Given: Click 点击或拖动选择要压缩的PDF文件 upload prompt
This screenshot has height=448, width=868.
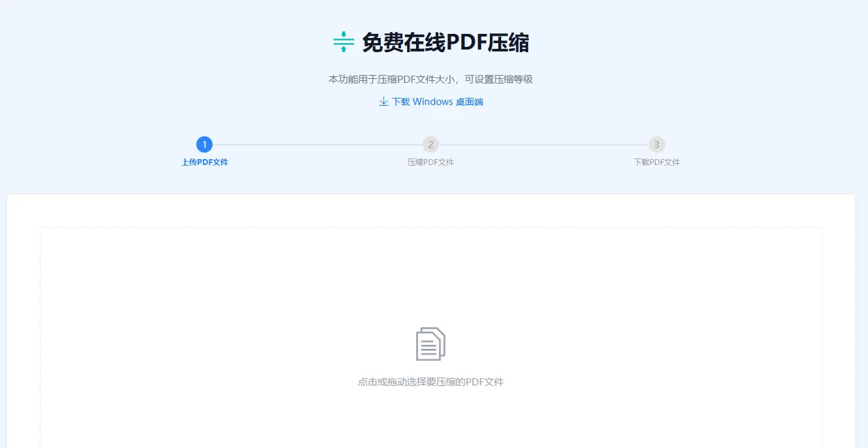Looking at the screenshot, I should pyautogui.click(x=431, y=382).
